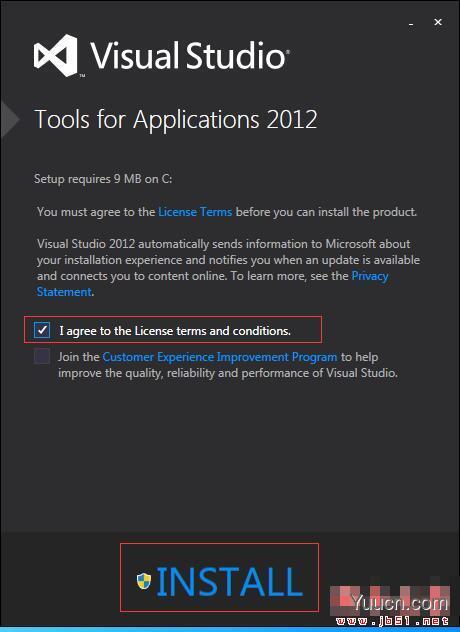
Task: Click the UAC shield icon beside INSTALL
Action: 144,581
